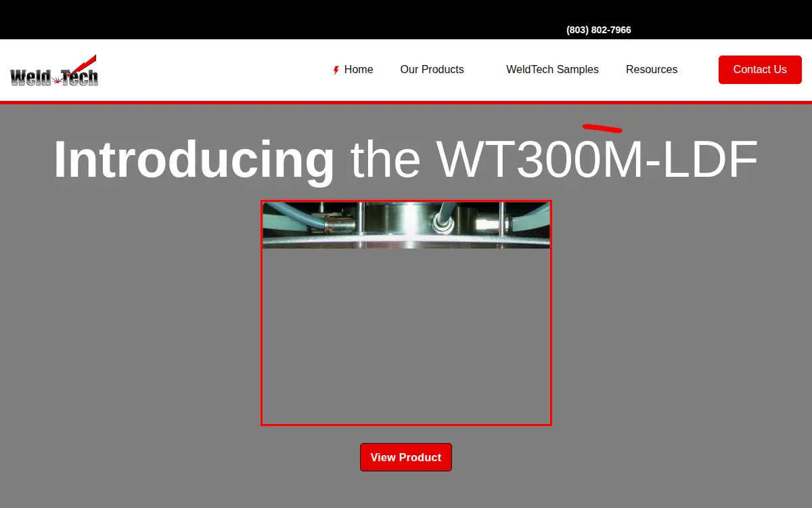Screen dimensions: 812x508
Task: Open the Home menu item
Action: (x=353, y=70)
